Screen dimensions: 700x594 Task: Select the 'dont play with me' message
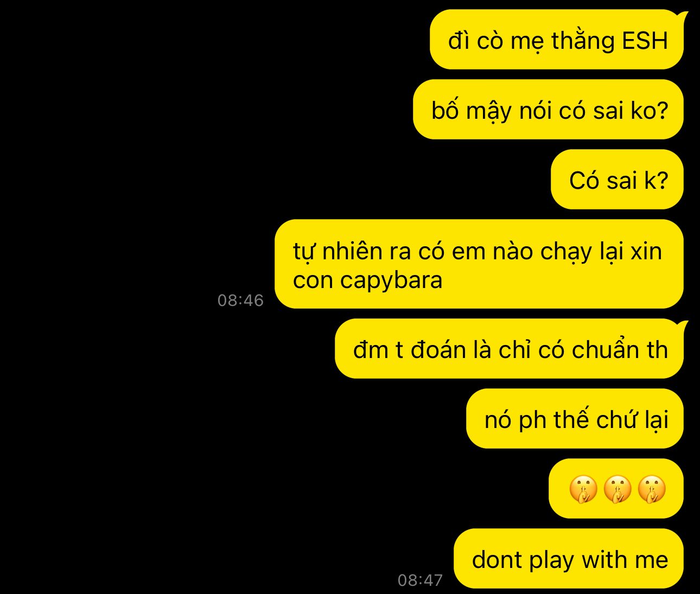coord(569,559)
